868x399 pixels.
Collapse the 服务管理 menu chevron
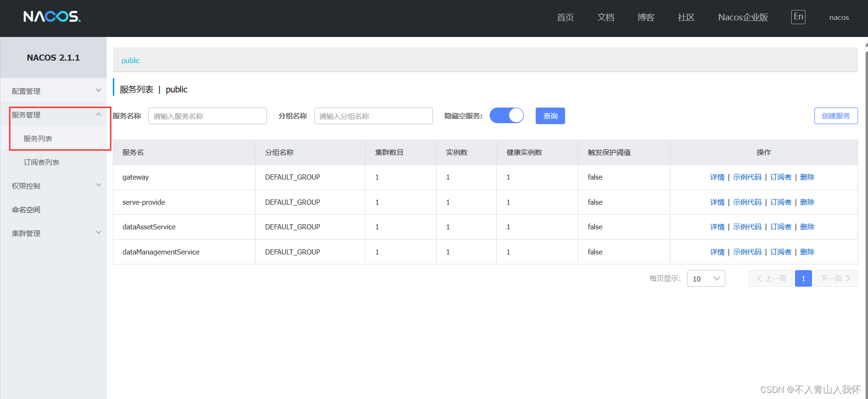tap(99, 114)
